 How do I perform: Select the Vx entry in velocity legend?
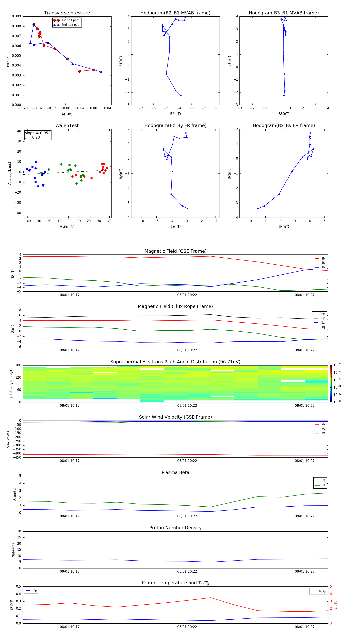(320, 424)
